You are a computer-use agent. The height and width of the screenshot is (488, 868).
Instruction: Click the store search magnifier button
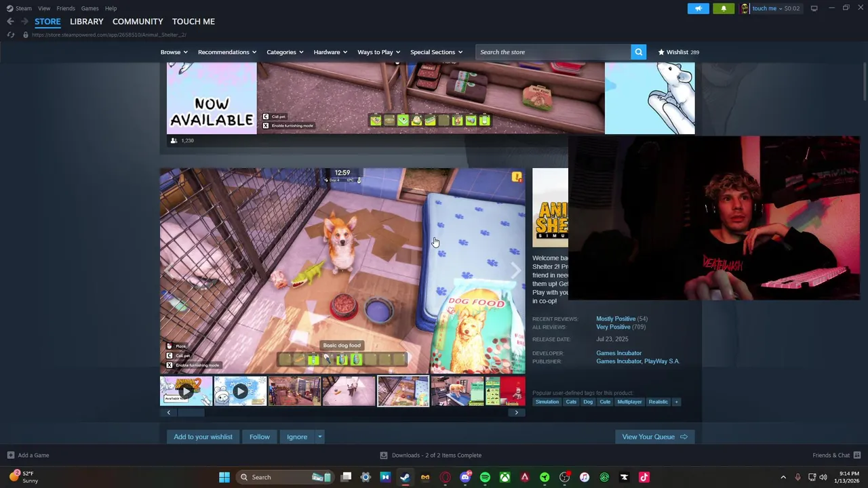coord(638,52)
